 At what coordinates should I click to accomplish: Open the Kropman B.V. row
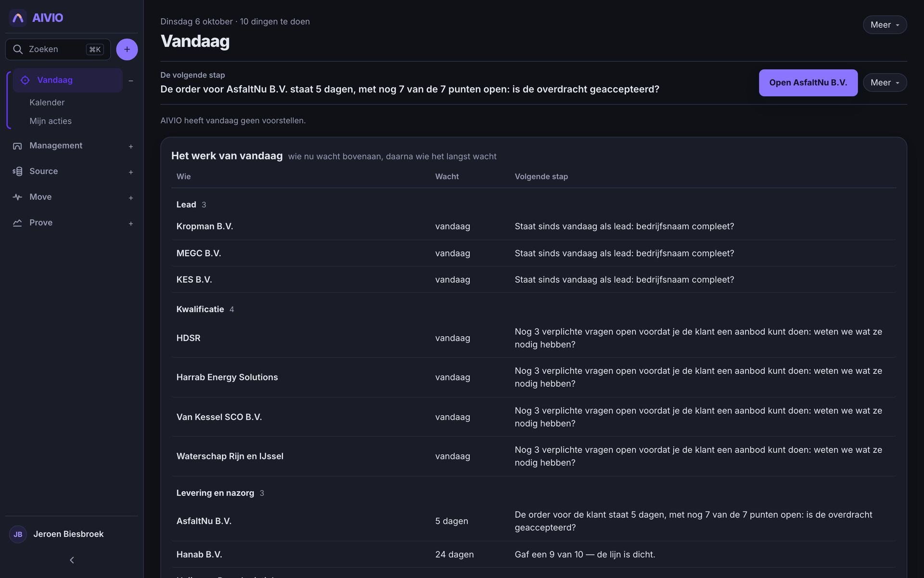(x=533, y=226)
